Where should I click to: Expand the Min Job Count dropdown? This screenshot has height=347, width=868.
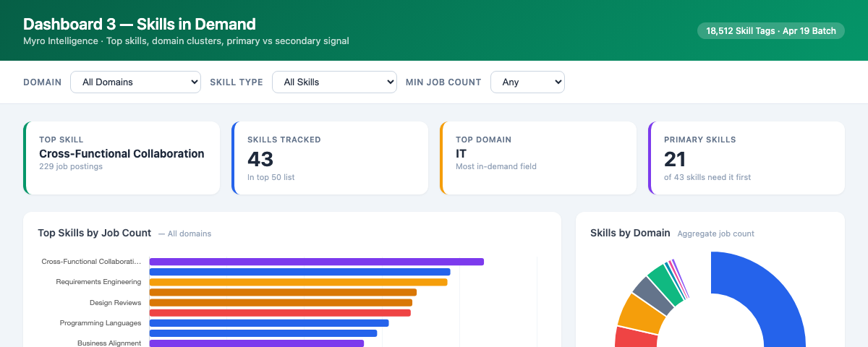pos(527,82)
